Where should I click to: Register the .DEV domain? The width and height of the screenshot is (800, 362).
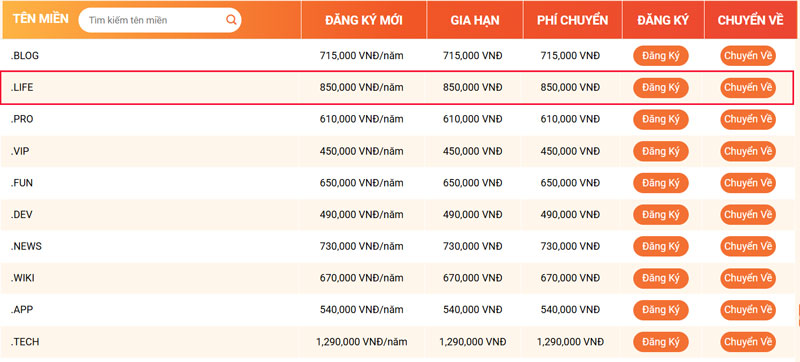click(661, 215)
